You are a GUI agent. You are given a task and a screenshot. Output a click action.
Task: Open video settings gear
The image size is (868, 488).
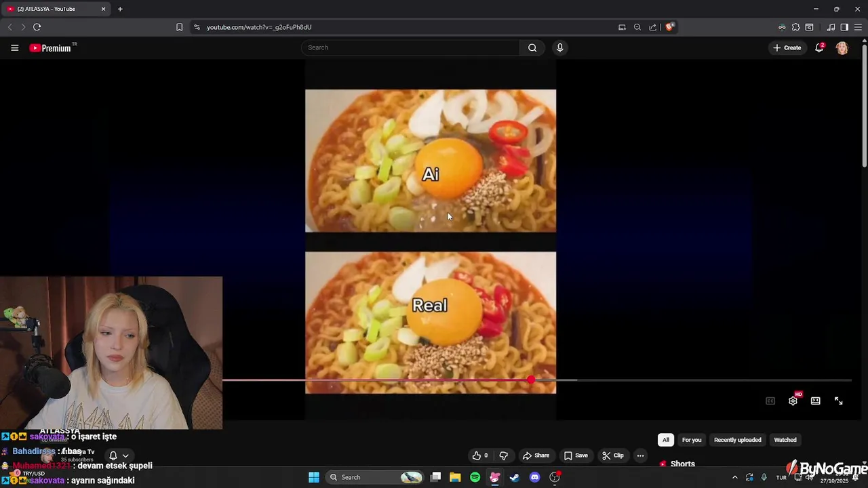pos(793,401)
